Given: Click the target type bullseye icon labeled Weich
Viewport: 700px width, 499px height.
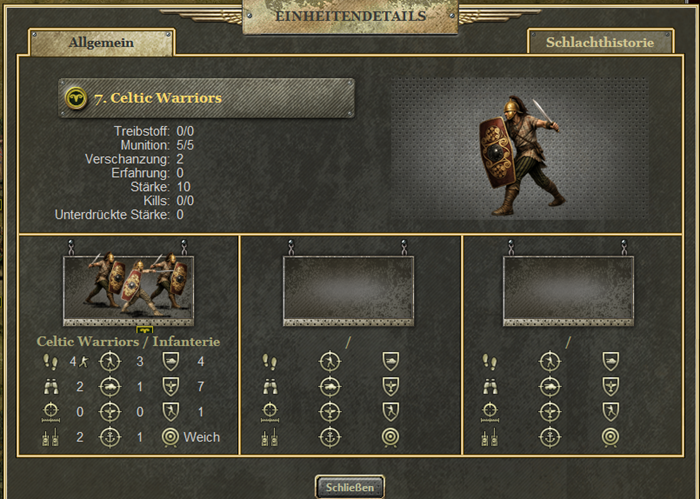Looking at the screenshot, I should pos(170,437).
